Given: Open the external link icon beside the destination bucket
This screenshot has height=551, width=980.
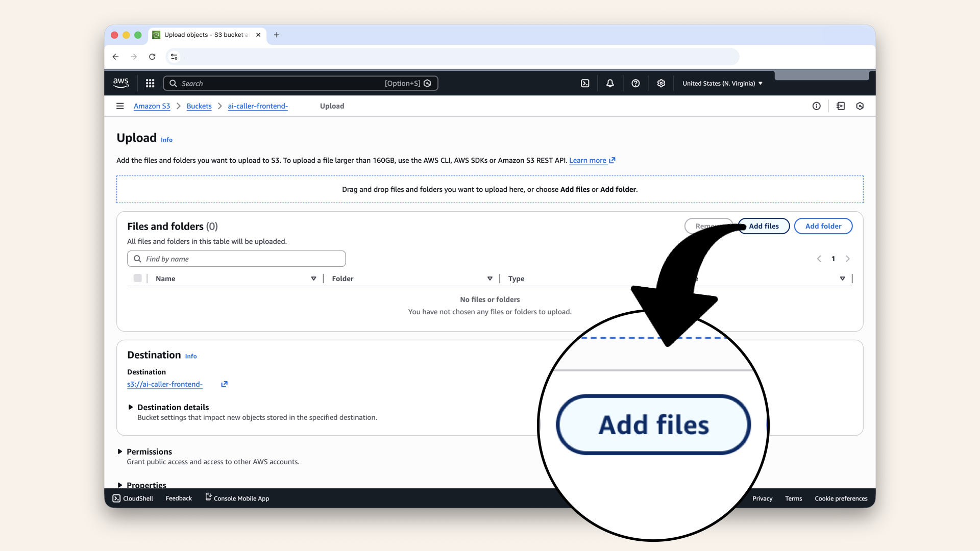Looking at the screenshot, I should point(224,384).
